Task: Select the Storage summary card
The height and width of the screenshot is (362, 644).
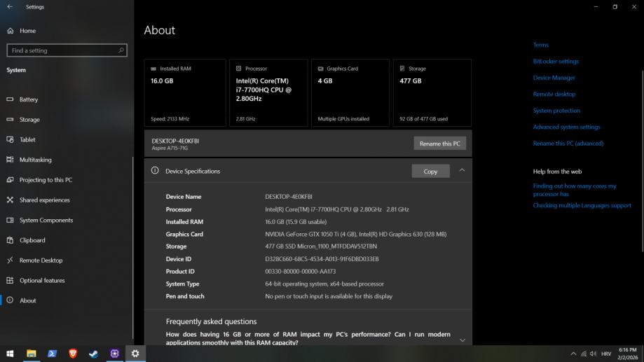Action: click(x=432, y=92)
